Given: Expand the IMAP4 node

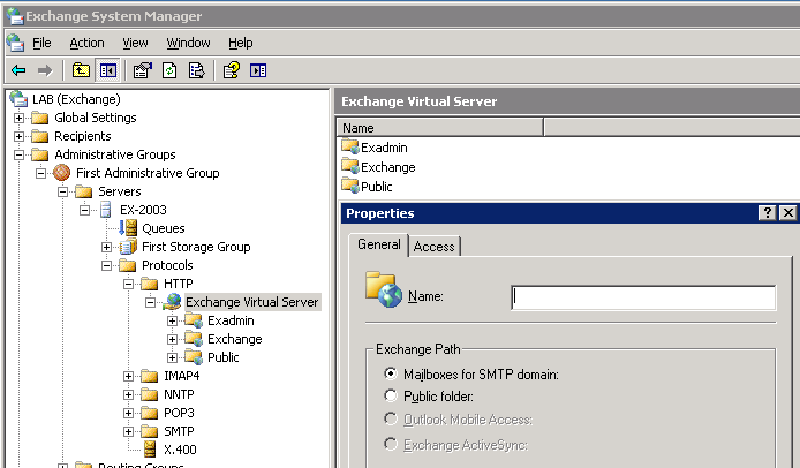Looking at the screenshot, I should [x=128, y=376].
